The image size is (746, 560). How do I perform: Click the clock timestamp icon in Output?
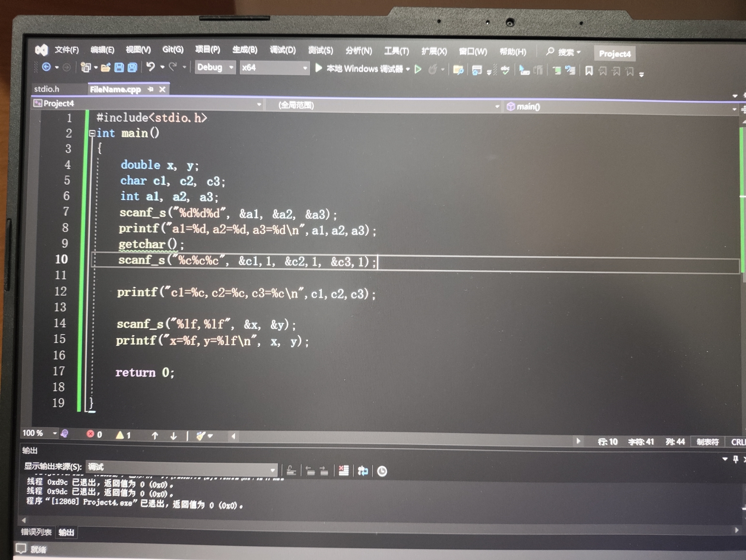[x=382, y=471]
